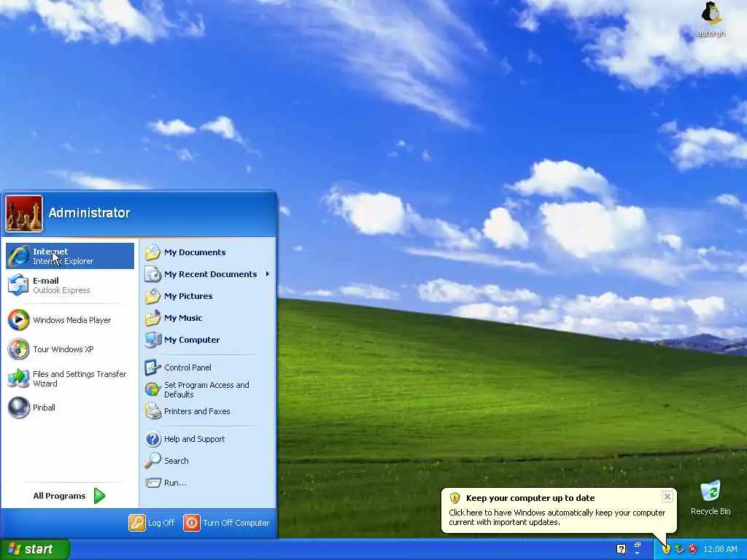Click the Administrator chess user picture
Image resolution: width=747 pixels, height=560 pixels.
[x=24, y=214]
